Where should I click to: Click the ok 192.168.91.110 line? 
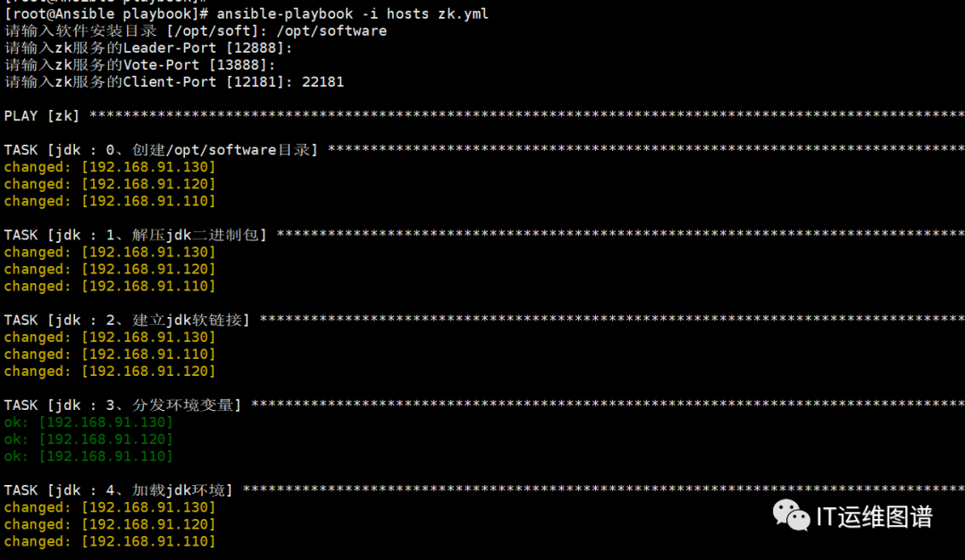tap(88, 456)
